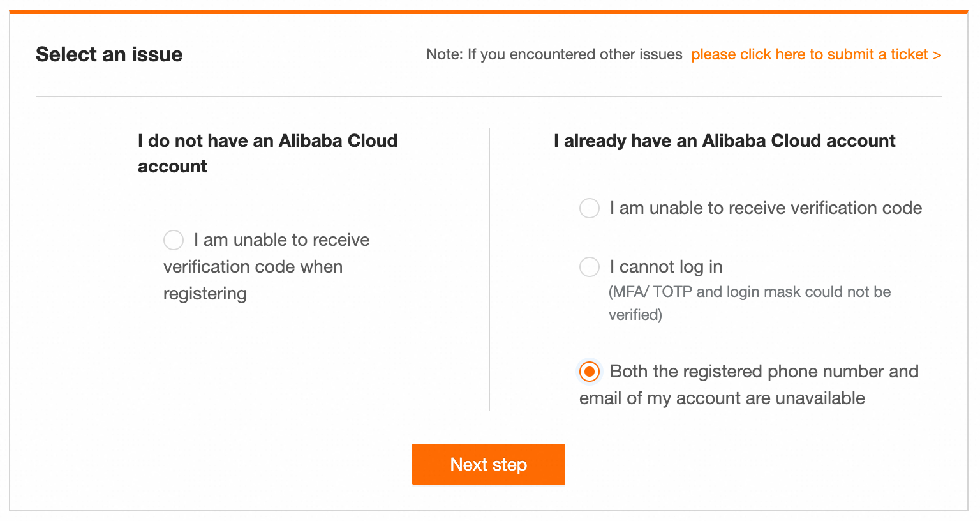
Task: Click the 'I am unable to receive verification code' label
Action: point(765,208)
